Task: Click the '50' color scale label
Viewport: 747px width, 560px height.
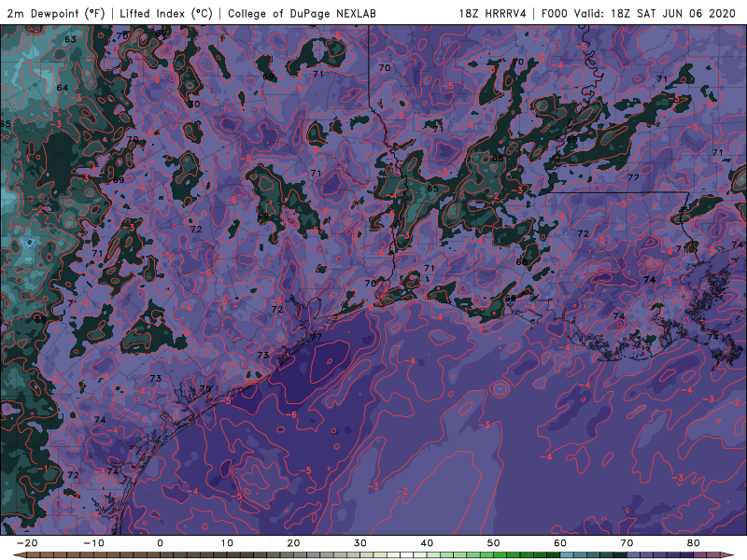Action: tap(494, 543)
